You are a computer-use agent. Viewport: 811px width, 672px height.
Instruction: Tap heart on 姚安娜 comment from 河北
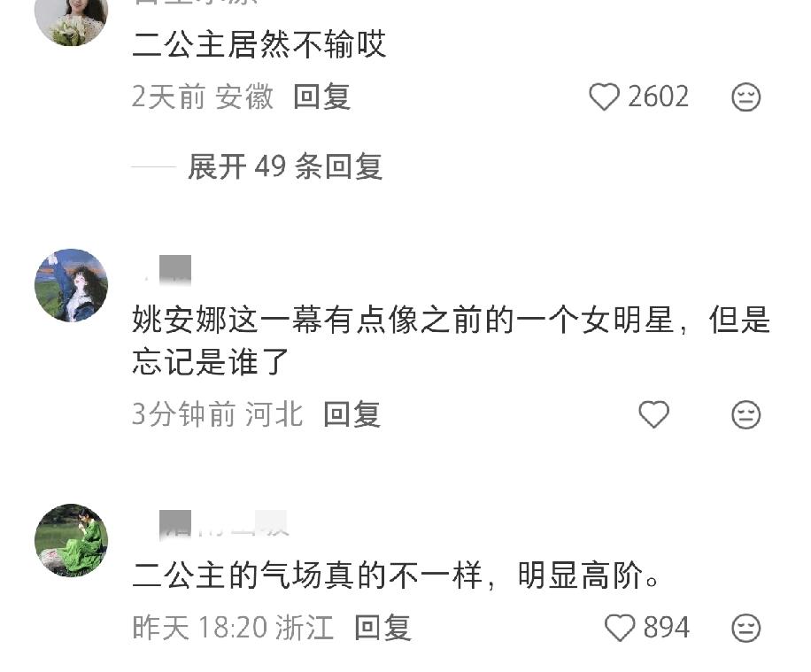[653, 414]
